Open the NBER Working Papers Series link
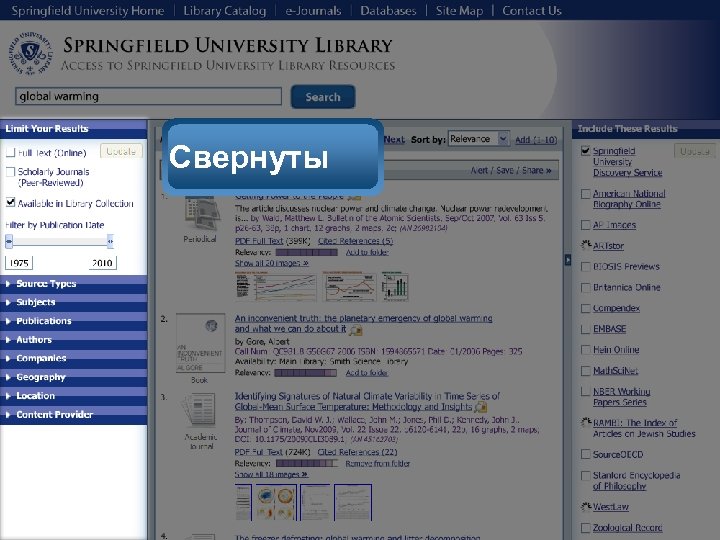 coord(621,397)
